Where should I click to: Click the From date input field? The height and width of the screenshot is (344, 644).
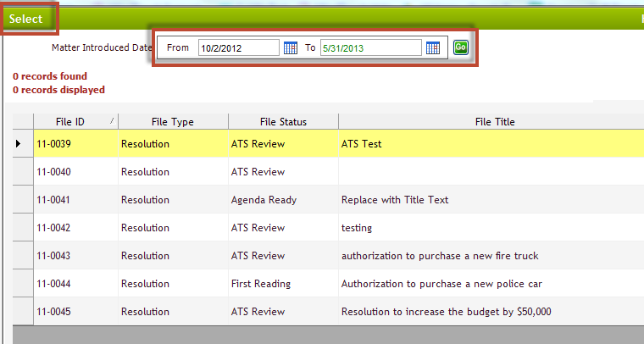[x=238, y=48]
